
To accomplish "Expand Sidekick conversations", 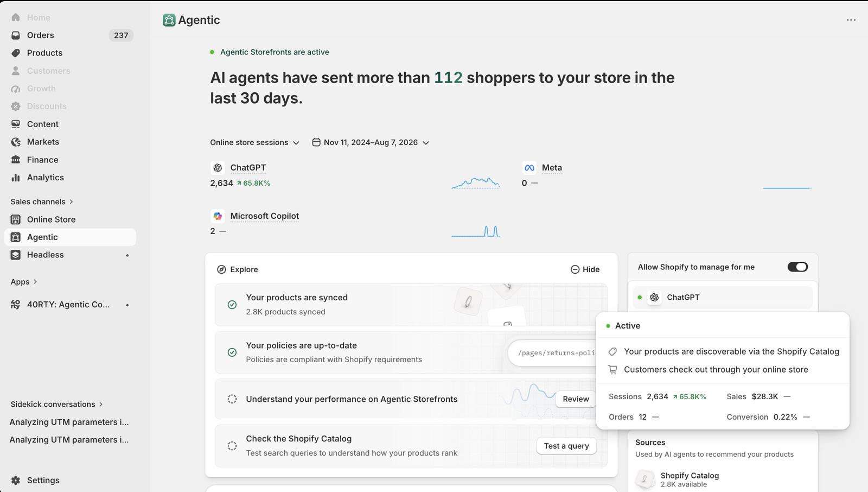I will click(56, 404).
